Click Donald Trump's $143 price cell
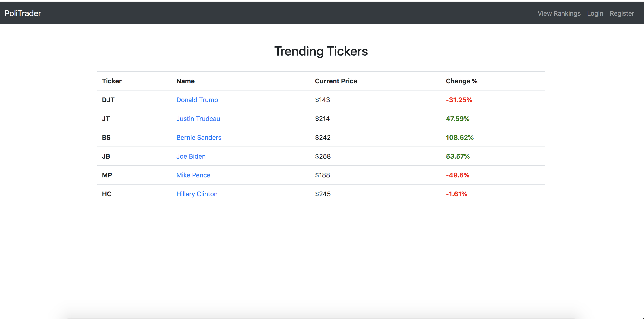Screen dimensions: 644x319 click(322, 100)
